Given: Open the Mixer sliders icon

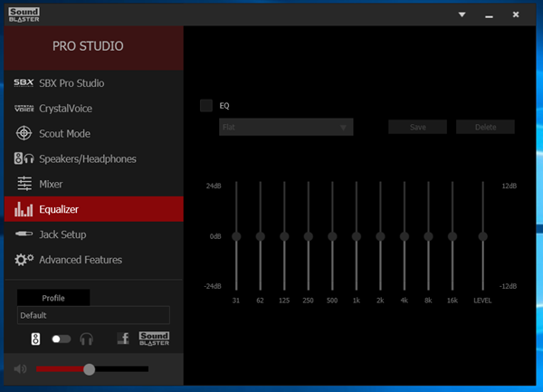Looking at the screenshot, I should 24,184.
